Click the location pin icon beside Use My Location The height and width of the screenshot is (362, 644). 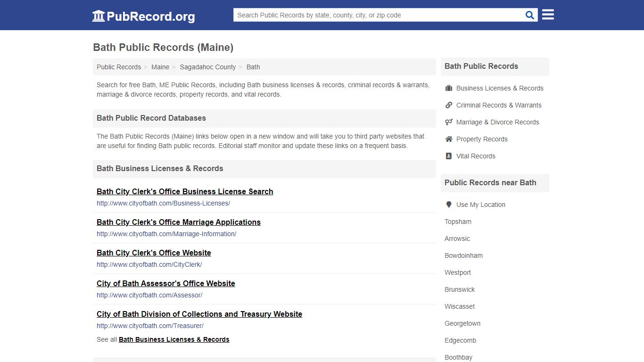click(449, 205)
